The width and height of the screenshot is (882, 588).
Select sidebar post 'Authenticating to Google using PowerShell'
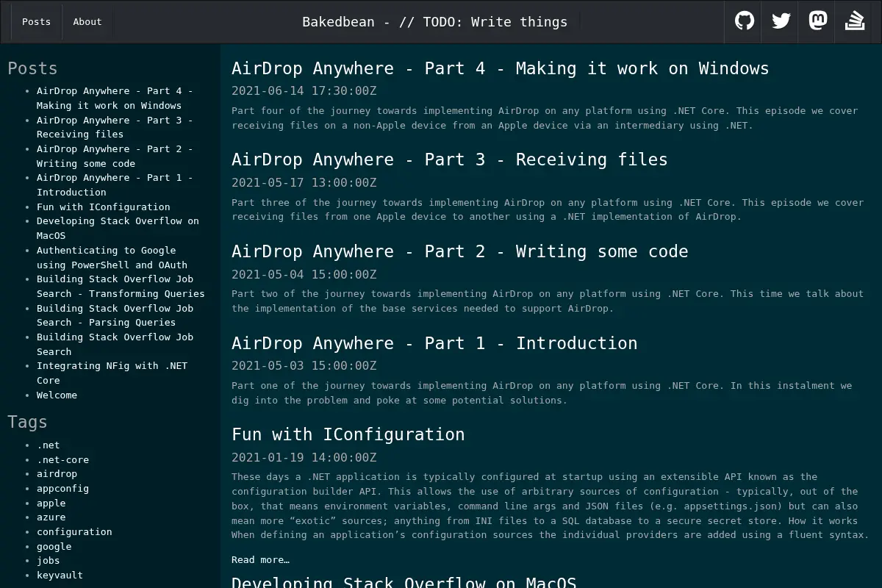tap(112, 257)
